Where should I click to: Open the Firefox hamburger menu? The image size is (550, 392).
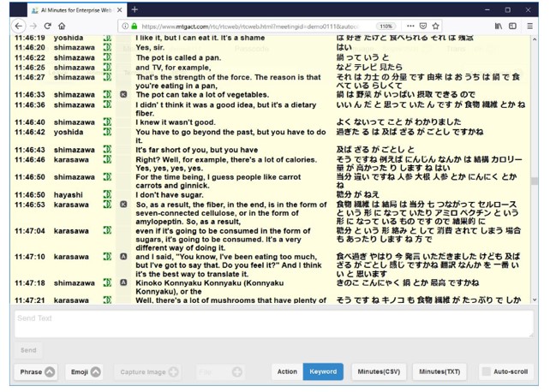[530, 26]
